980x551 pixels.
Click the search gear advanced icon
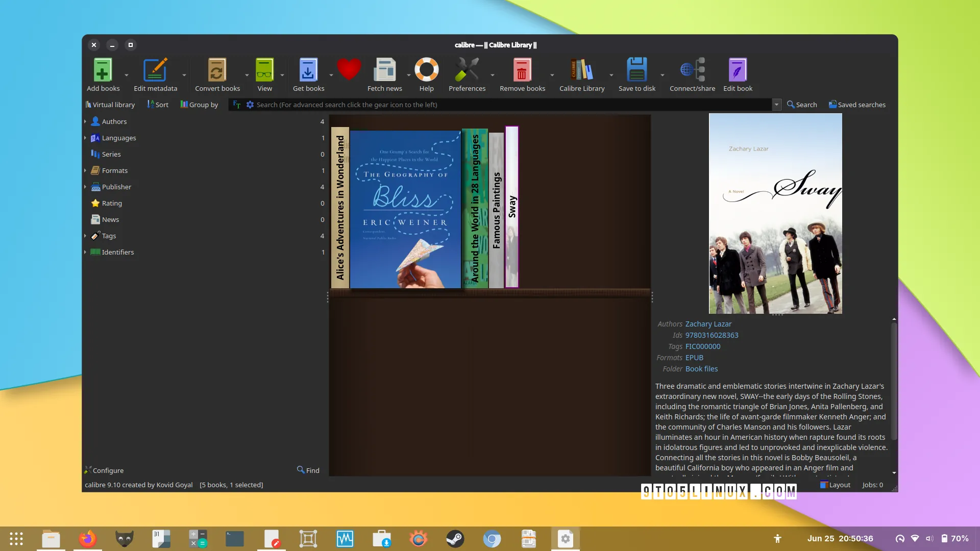point(250,105)
